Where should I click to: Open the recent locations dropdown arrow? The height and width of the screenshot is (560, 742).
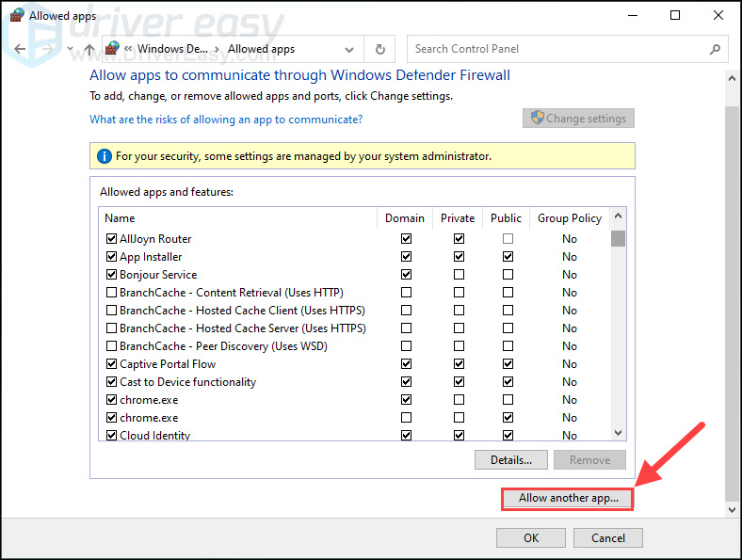69,49
